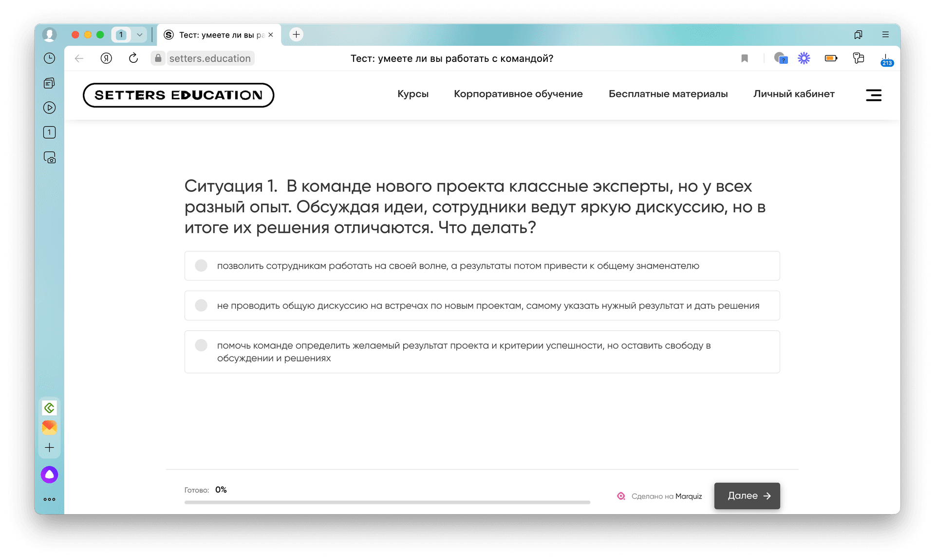This screenshot has height=560, width=935.
Task: Expand the three-dots sidebar more menu
Action: click(49, 499)
